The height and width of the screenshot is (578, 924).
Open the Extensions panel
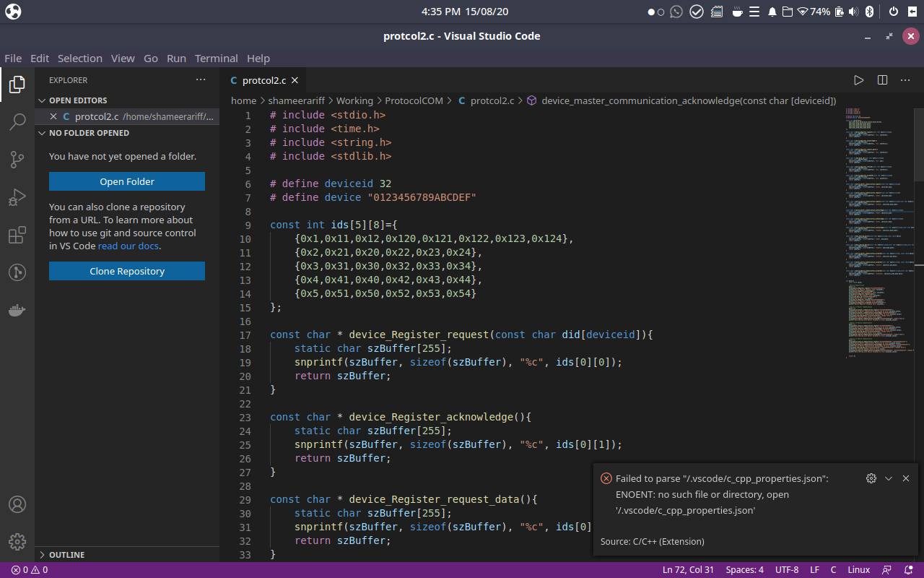click(17, 235)
